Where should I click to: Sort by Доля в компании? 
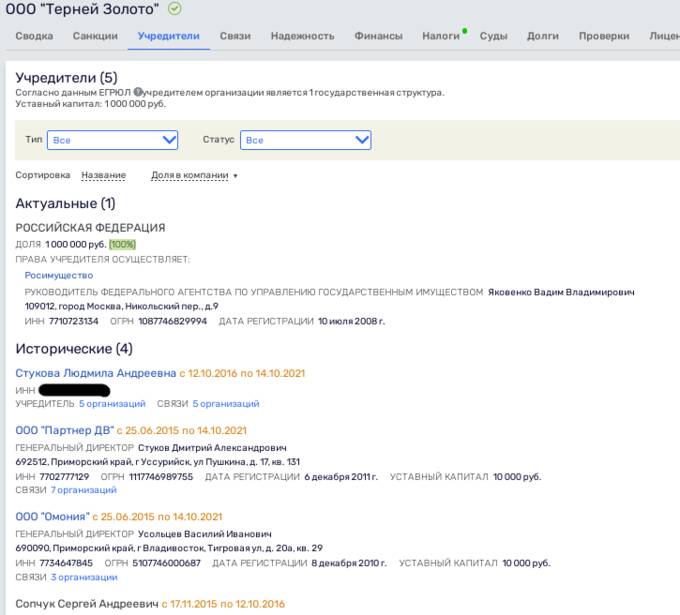[x=190, y=175]
